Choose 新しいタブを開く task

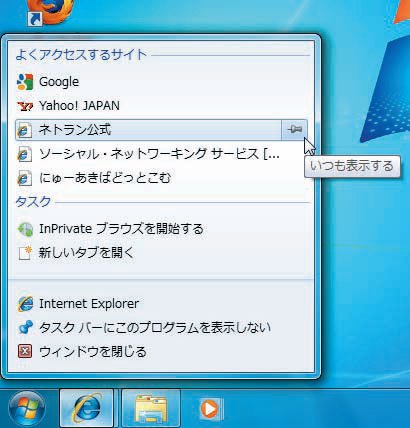[161, 253]
